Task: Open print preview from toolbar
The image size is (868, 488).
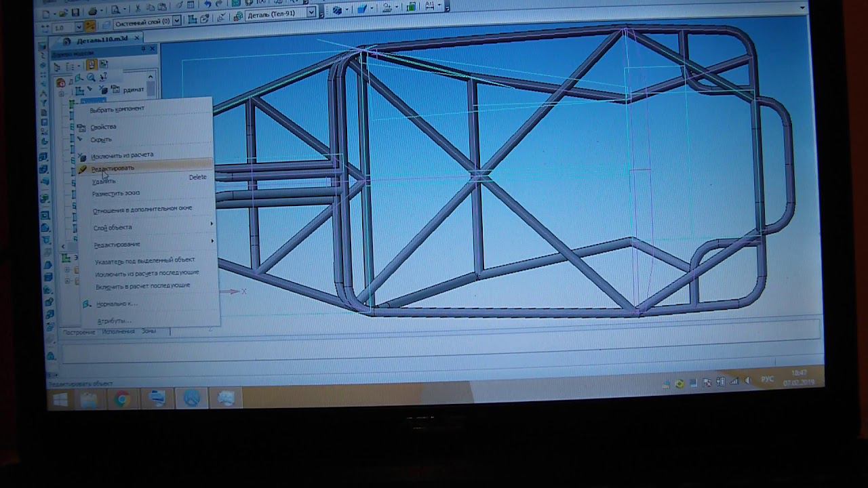Action: (115, 10)
